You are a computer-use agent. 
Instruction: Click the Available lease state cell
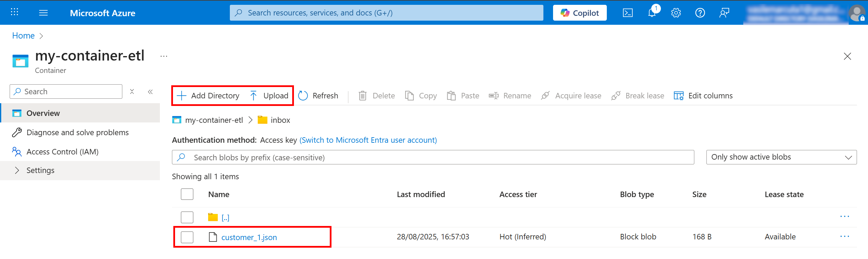pos(780,237)
